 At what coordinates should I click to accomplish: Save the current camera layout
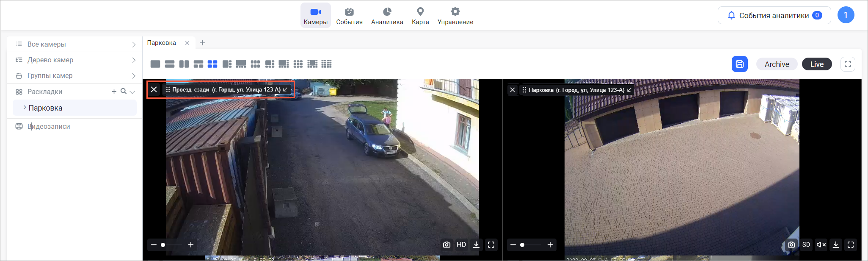739,64
